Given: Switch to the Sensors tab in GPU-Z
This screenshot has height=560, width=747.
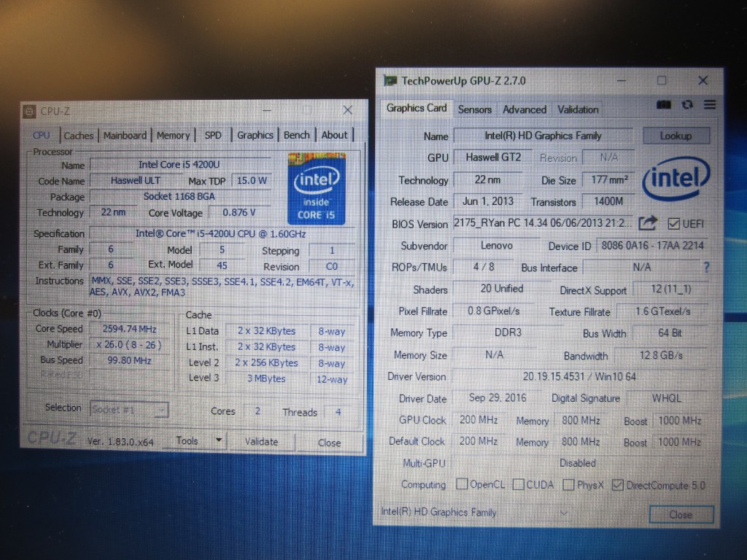Looking at the screenshot, I should click(474, 109).
